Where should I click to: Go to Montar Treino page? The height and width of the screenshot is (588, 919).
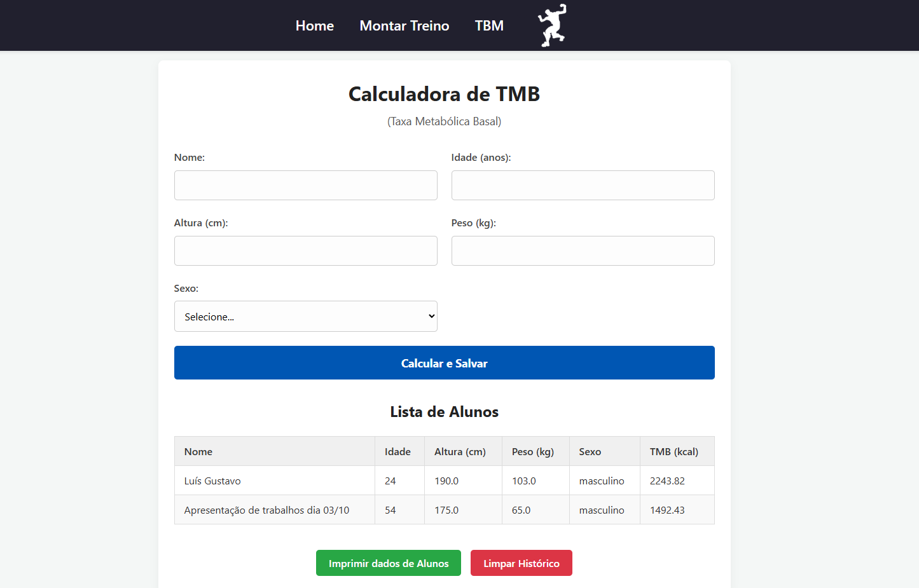pos(404,26)
